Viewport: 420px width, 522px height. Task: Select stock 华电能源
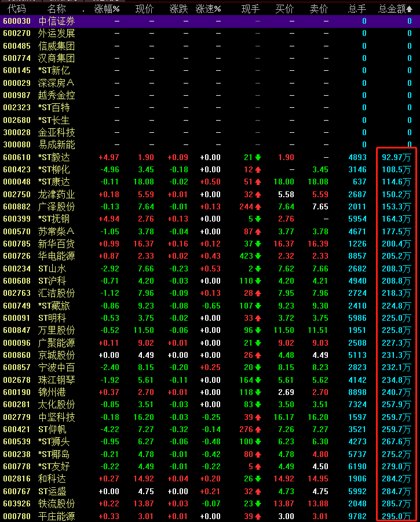click(x=57, y=256)
